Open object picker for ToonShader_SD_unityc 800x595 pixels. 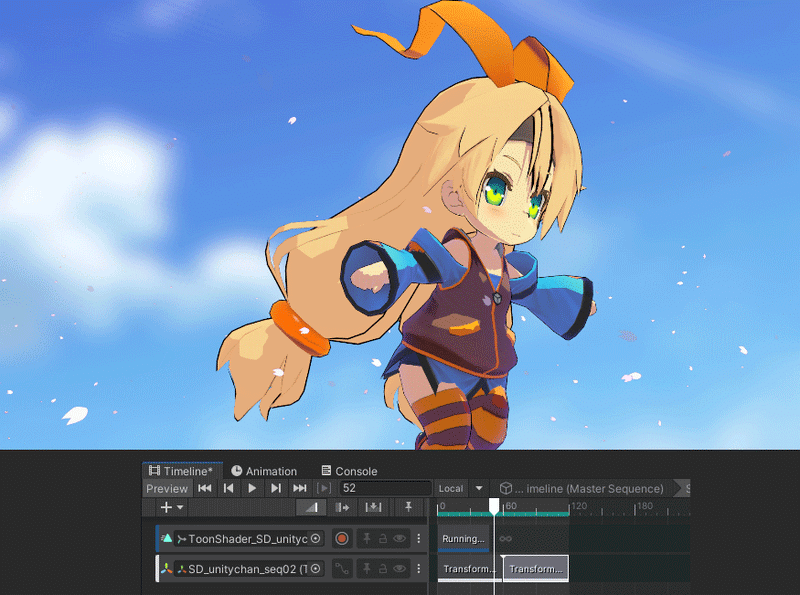click(316, 538)
